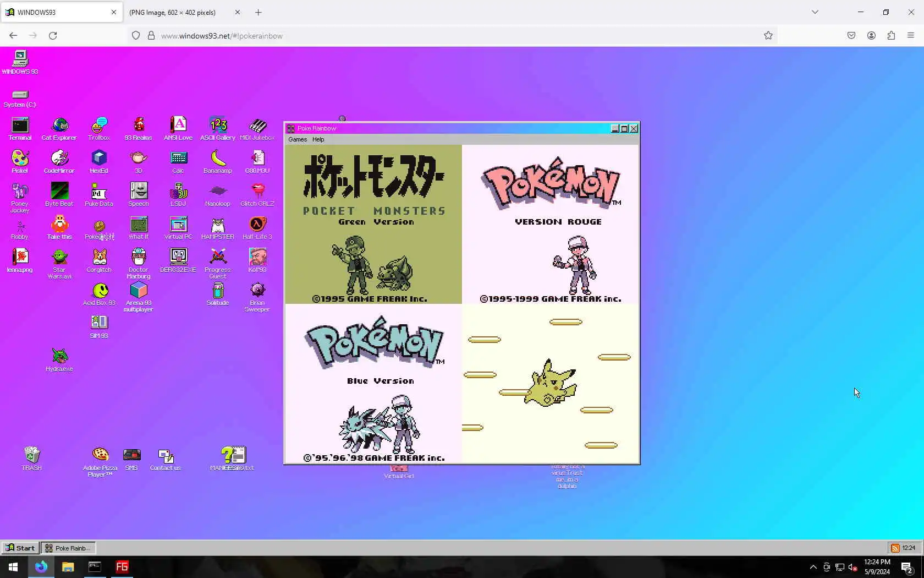Open the TRASH bin icon
Image resolution: width=924 pixels, height=578 pixels.
click(x=31, y=459)
